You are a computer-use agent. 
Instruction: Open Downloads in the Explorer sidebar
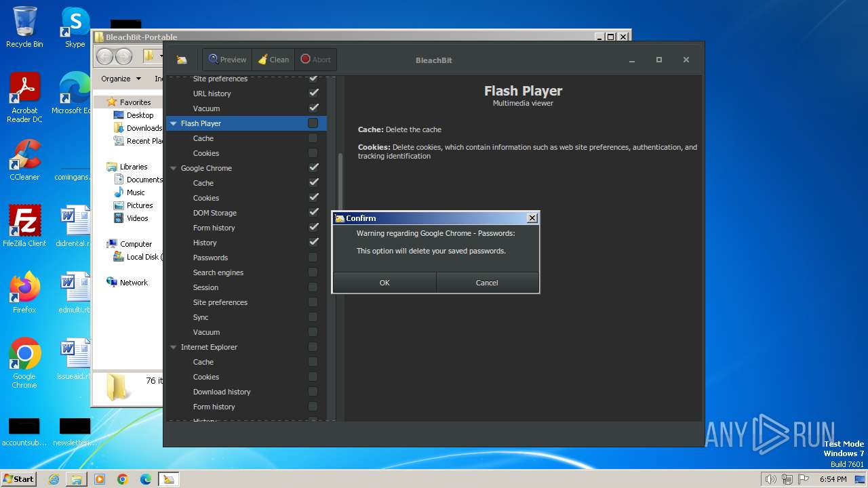click(138, 128)
